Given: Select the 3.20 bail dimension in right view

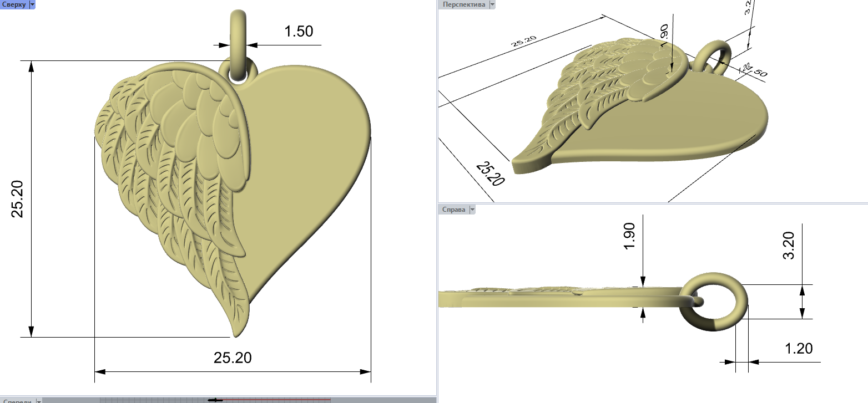Looking at the screenshot, I should click(789, 246).
